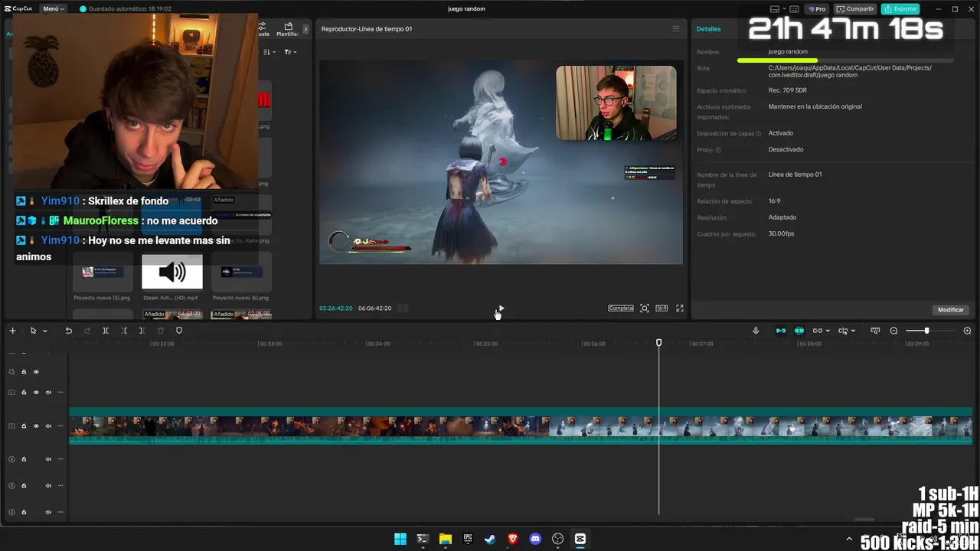Zoom in the timeline with plus magnifier

click(x=967, y=331)
